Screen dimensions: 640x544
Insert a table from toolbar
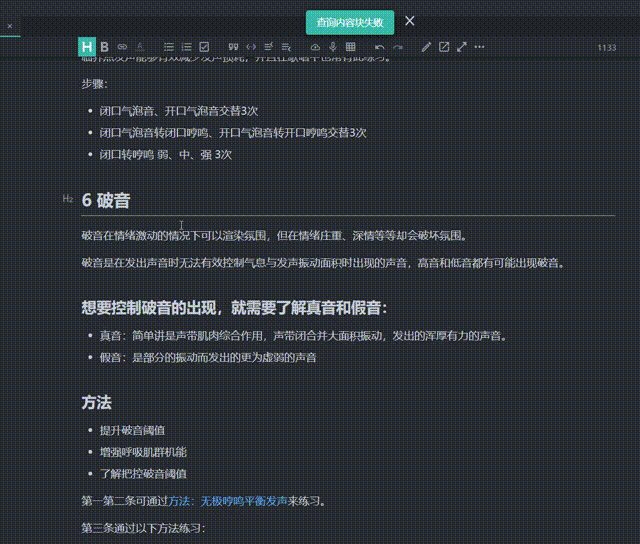[351, 47]
